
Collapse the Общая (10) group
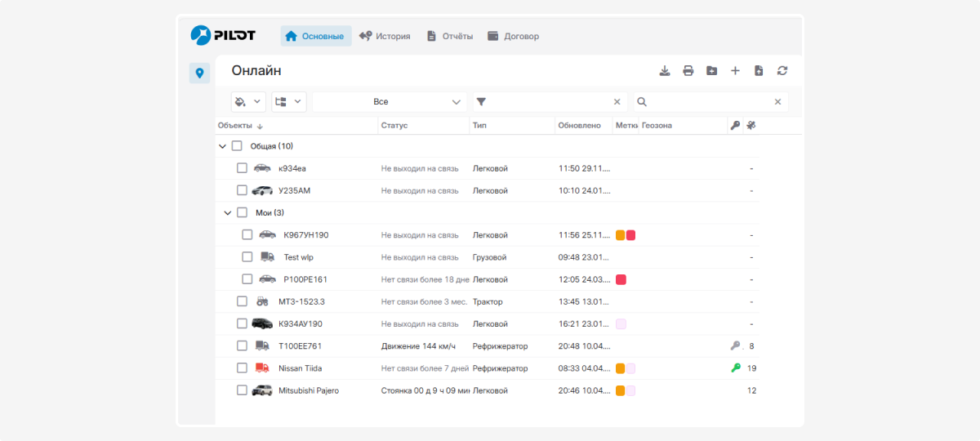point(222,146)
